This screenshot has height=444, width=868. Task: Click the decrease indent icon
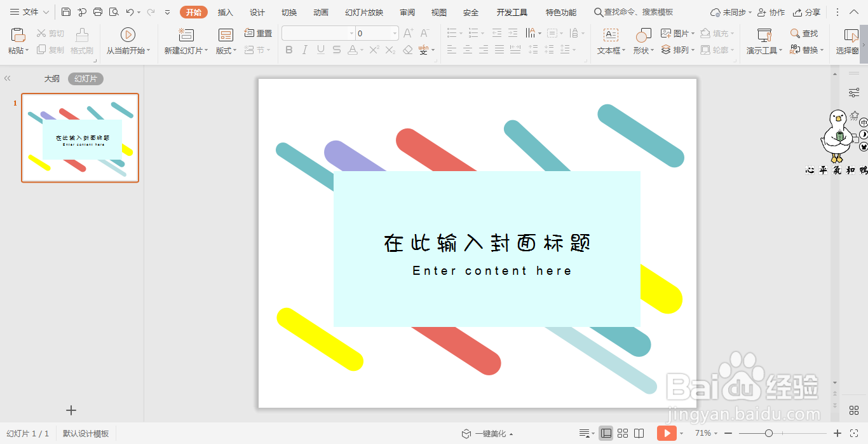[x=497, y=33]
